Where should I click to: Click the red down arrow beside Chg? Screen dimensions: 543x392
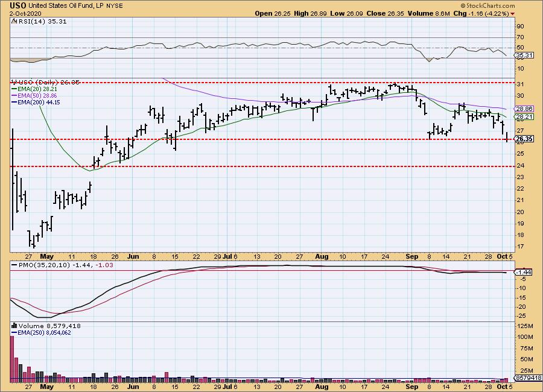(512, 14)
